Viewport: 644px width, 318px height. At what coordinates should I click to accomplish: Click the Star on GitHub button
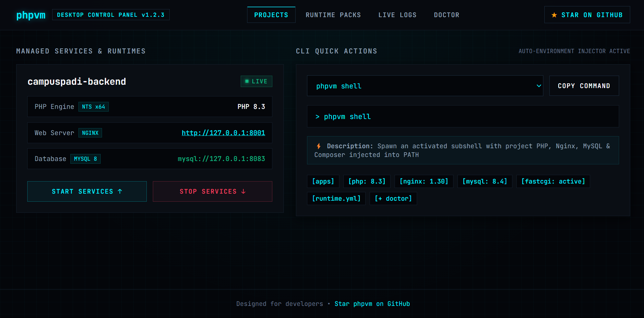[x=587, y=15]
